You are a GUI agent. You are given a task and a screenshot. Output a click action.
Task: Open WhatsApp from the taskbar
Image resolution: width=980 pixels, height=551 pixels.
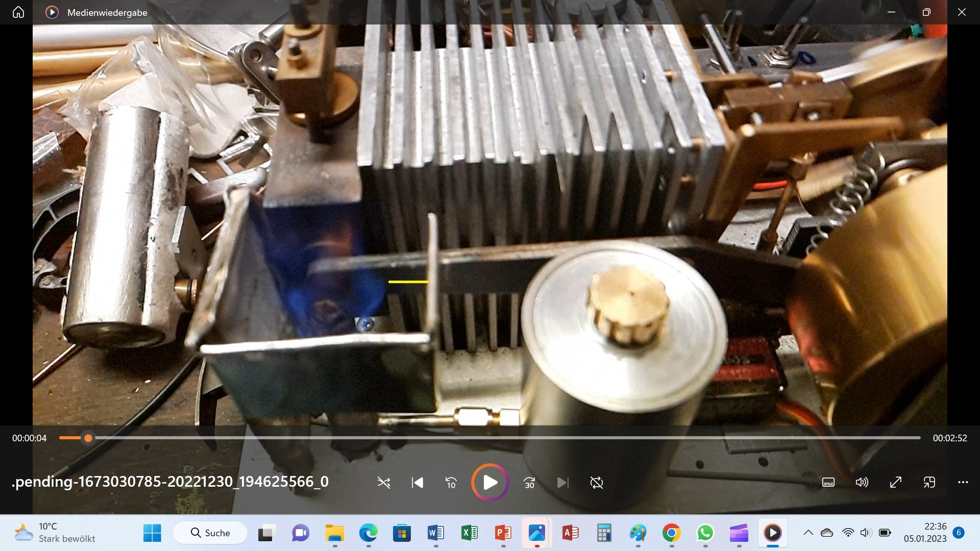[705, 533]
